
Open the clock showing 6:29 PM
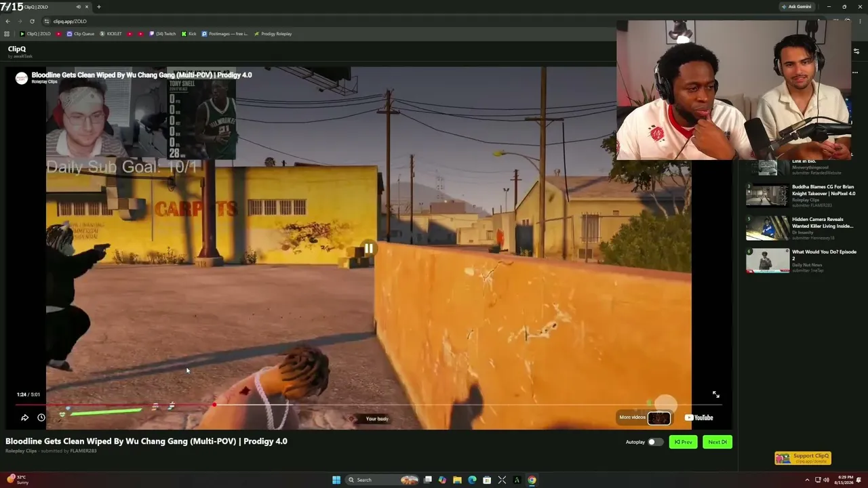[845, 480]
